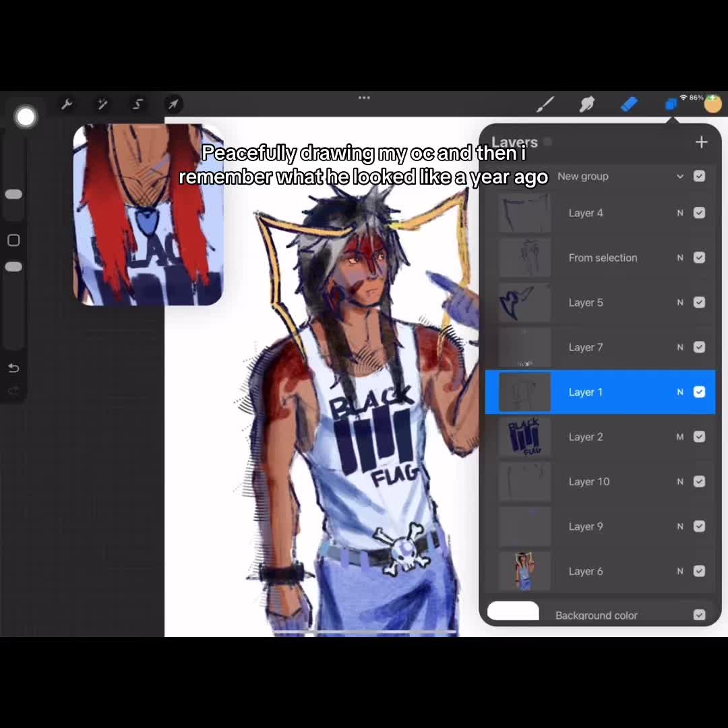Screen dimensions: 728x728
Task: Select Layer 2 Black Flag thumbnail
Action: point(524,437)
